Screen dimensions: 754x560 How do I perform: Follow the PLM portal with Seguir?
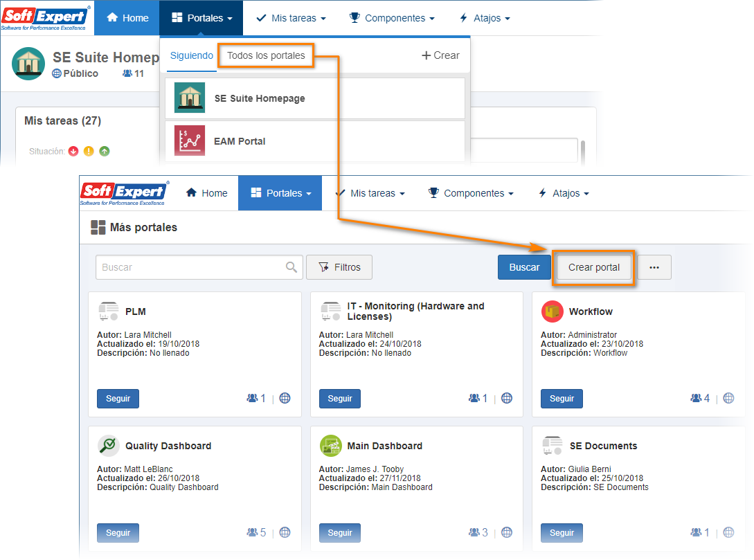pyautogui.click(x=118, y=399)
